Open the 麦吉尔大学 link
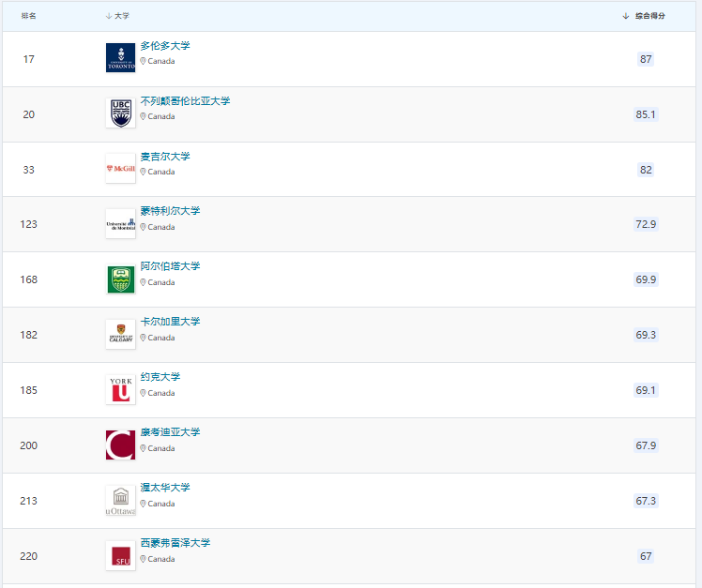 [x=165, y=157]
